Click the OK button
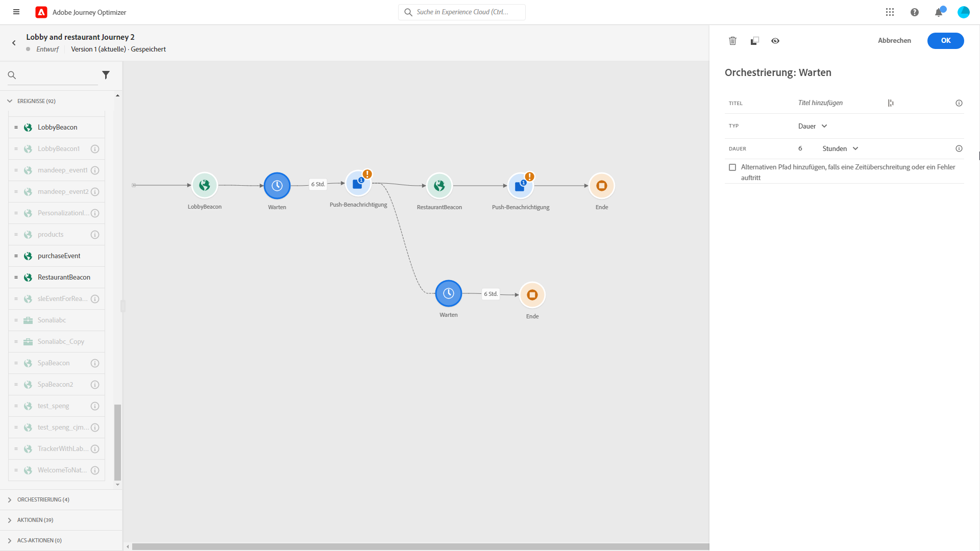The height and width of the screenshot is (551, 980). (x=945, y=41)
